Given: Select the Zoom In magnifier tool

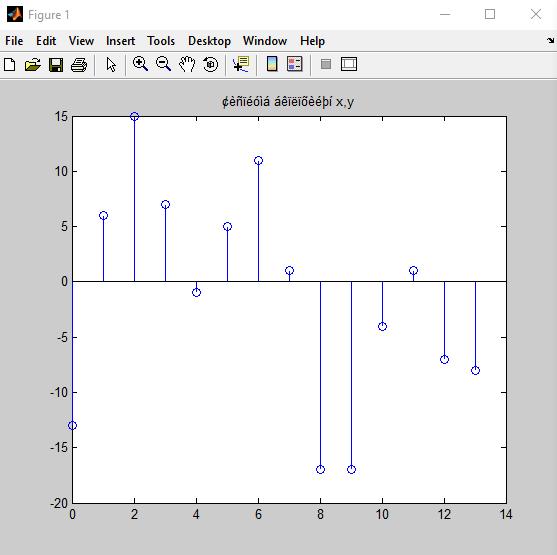Looking at the screenshot, I should tap(140, 64).
